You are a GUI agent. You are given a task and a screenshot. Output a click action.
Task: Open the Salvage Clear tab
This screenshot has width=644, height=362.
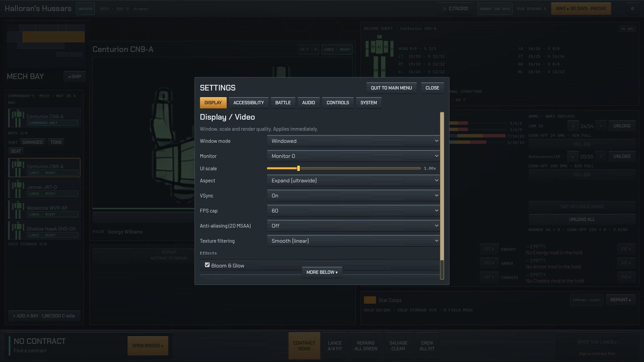pyautogui.click(x=398, y=346)
